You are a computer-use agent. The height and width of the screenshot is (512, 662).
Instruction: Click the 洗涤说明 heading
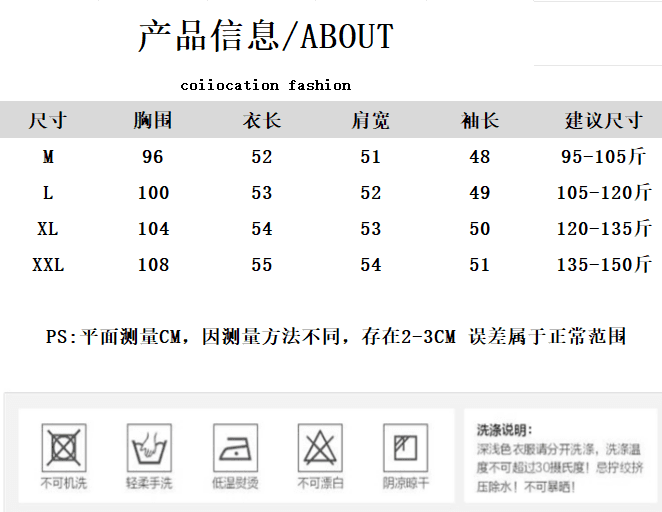pyautogui.click(x=505, y=430)
